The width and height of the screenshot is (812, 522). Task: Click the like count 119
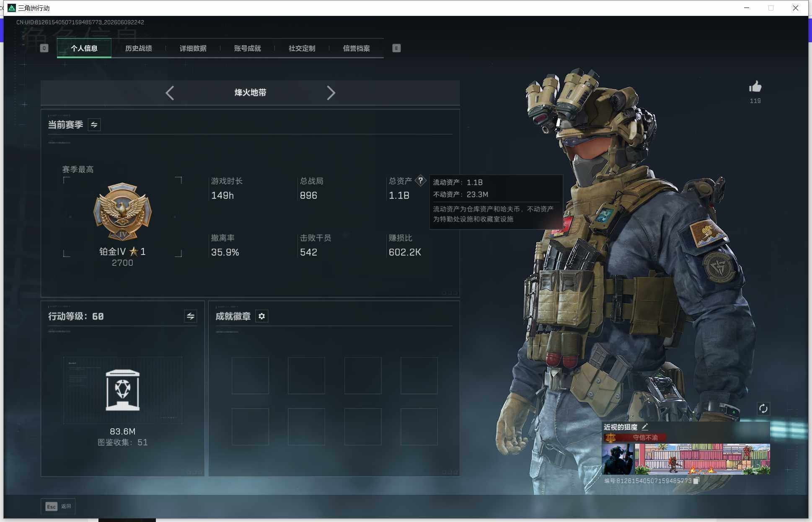pos(755,101)
